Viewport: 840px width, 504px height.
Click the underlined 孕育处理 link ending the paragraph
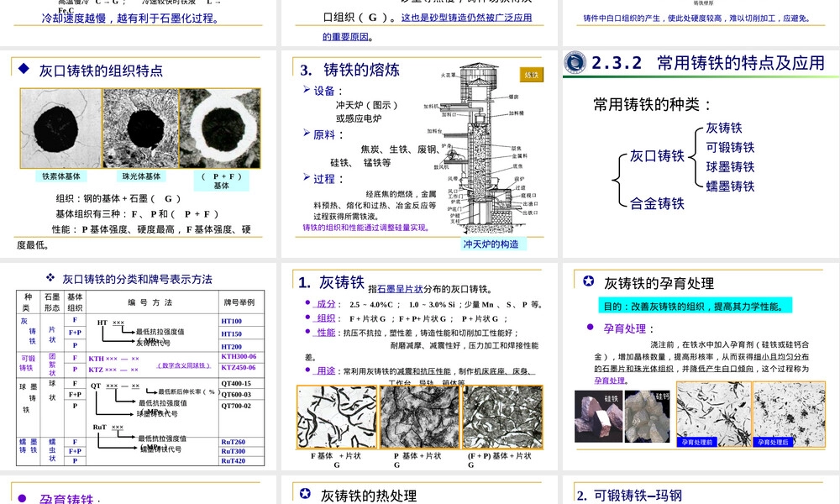coord(610,381)
